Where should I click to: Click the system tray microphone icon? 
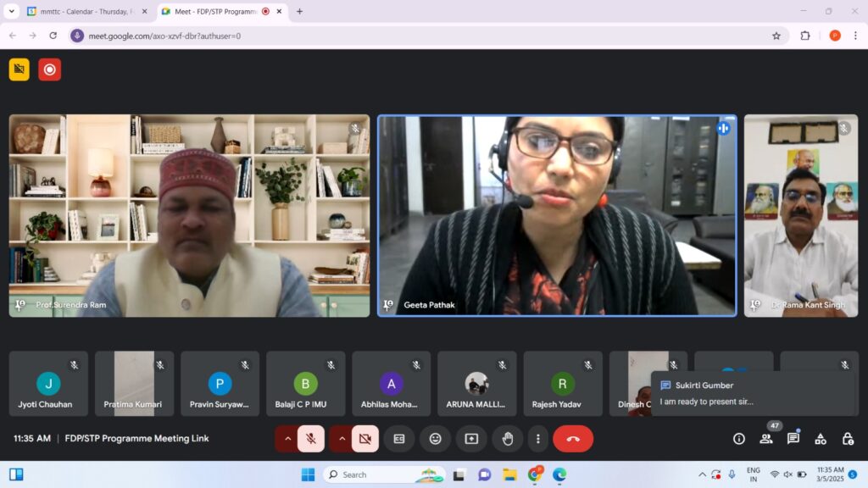732,474
